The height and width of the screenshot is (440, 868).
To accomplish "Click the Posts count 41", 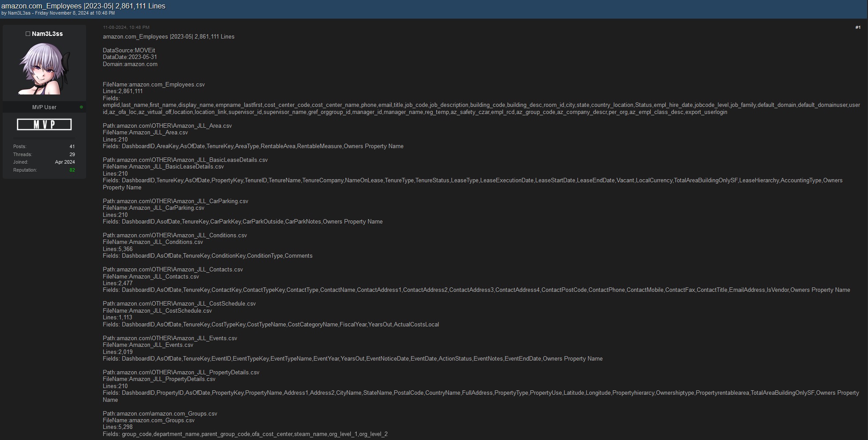I will (72, 146).
